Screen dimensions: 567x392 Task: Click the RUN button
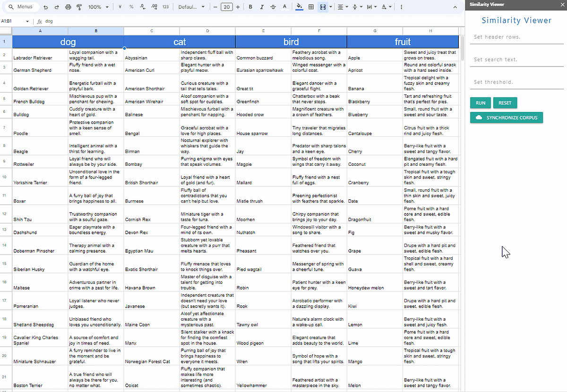tap(480, 102)
